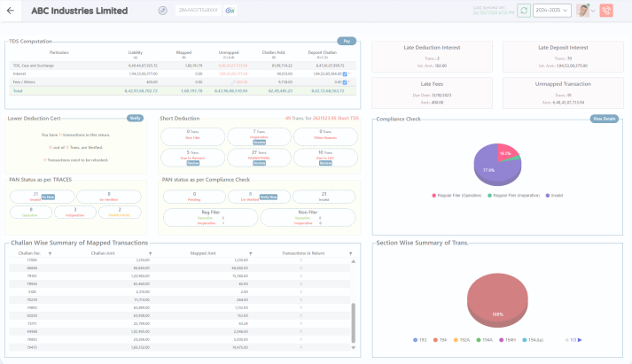Click the Pay button in TDS Computation
632x364 pixels.
[346, 41]
